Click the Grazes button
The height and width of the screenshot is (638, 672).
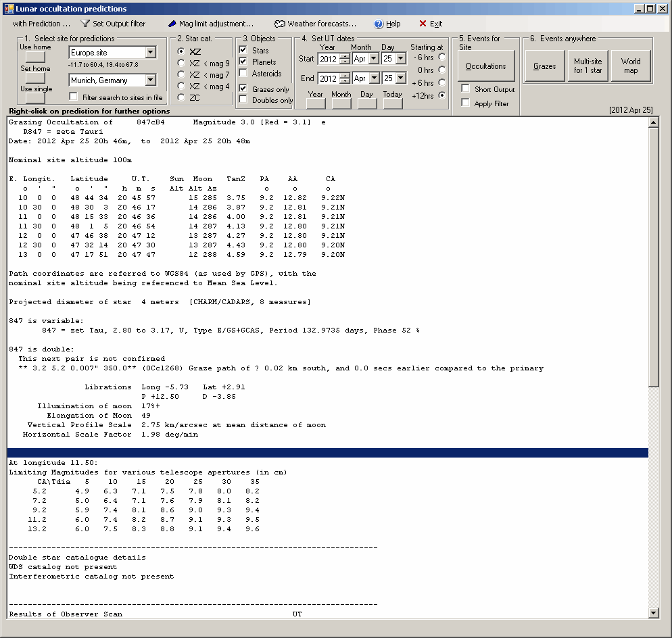(x=544, y=66)
